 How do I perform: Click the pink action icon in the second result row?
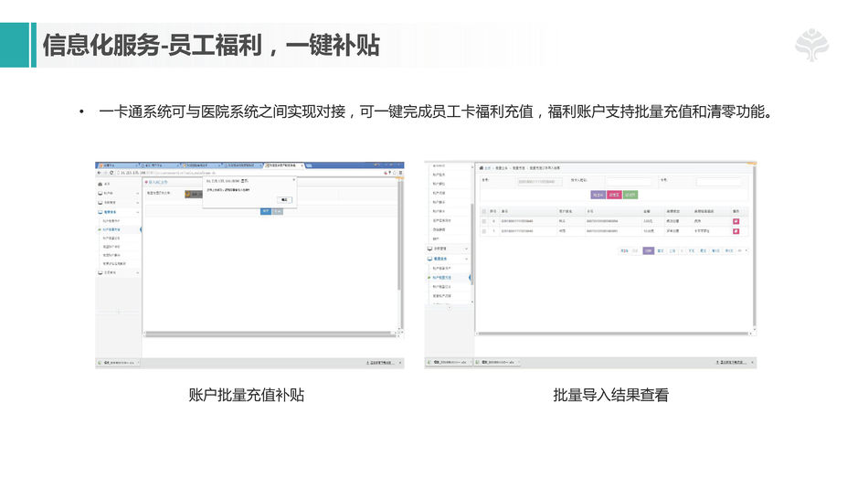pos(736,231)
